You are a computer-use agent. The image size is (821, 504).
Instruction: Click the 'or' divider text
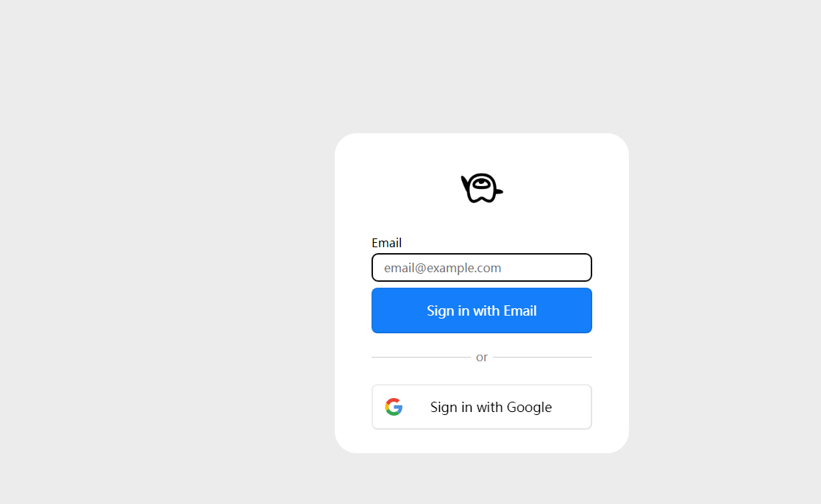(482, 358)
